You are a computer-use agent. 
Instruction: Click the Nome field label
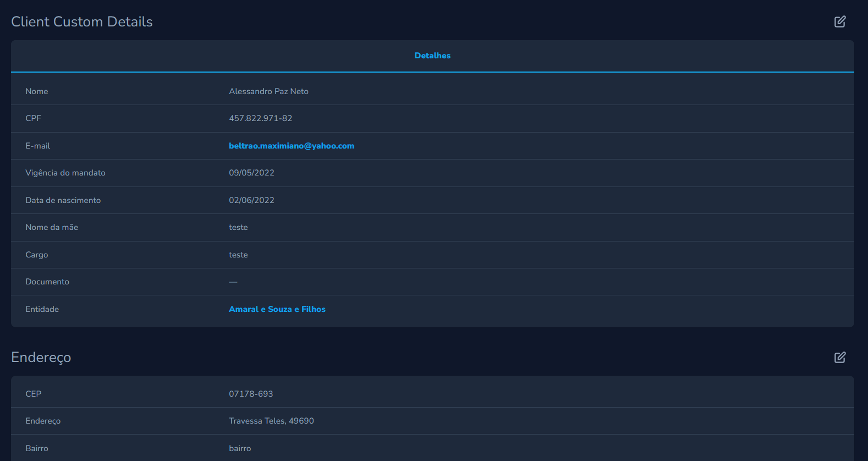37,91
